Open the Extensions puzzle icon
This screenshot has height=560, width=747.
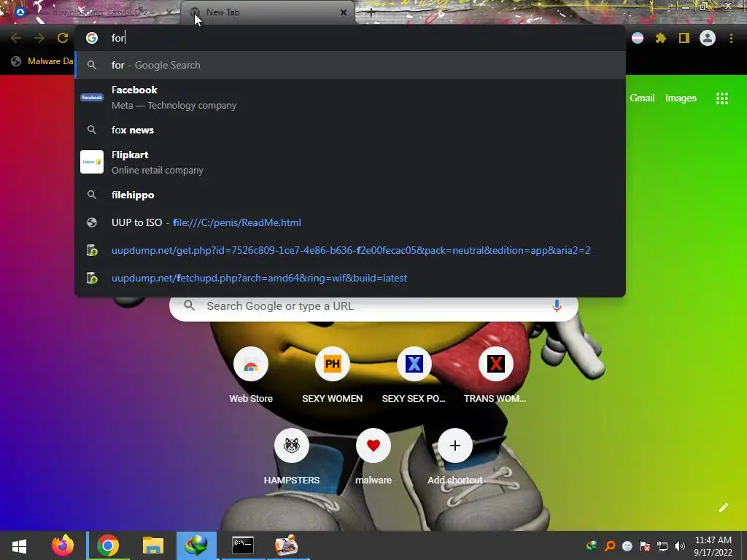click(661, 38)
